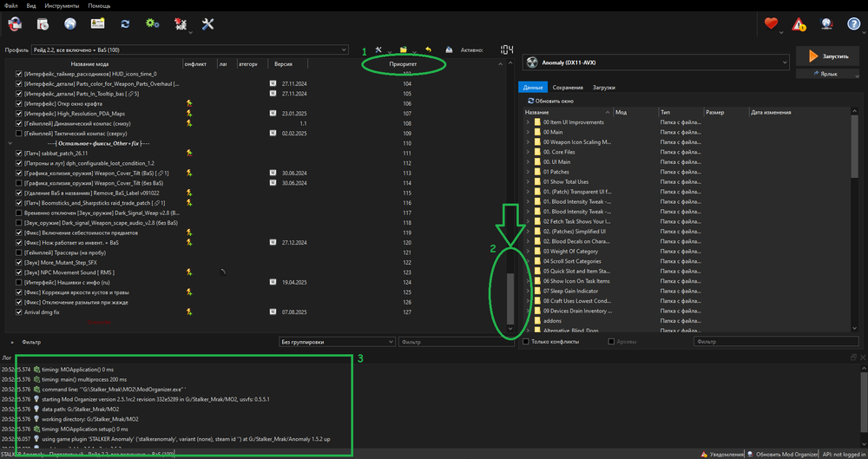This screenshot has width=868, height=459.
Task: Click the radiation icon in Anomaly (DX11-AVX) selector
Action: [x=533, y=62]
